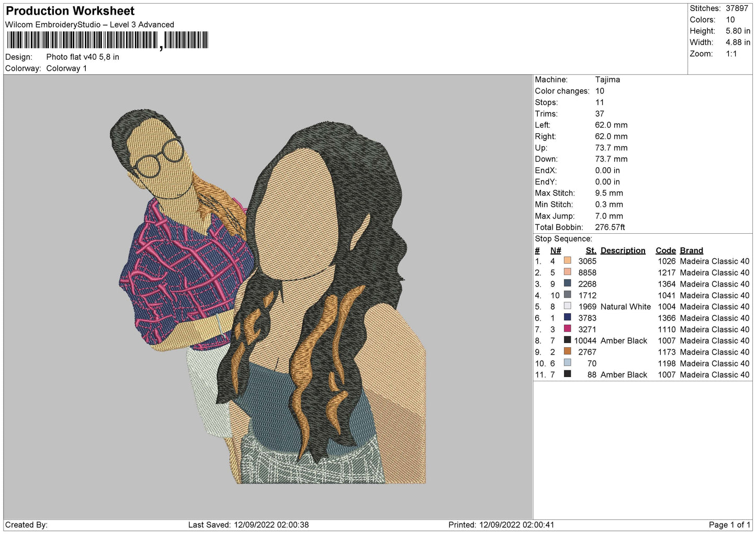Click the peach swatch for code 1026
This screenshot has width=756, height=534.
point(567,260)
